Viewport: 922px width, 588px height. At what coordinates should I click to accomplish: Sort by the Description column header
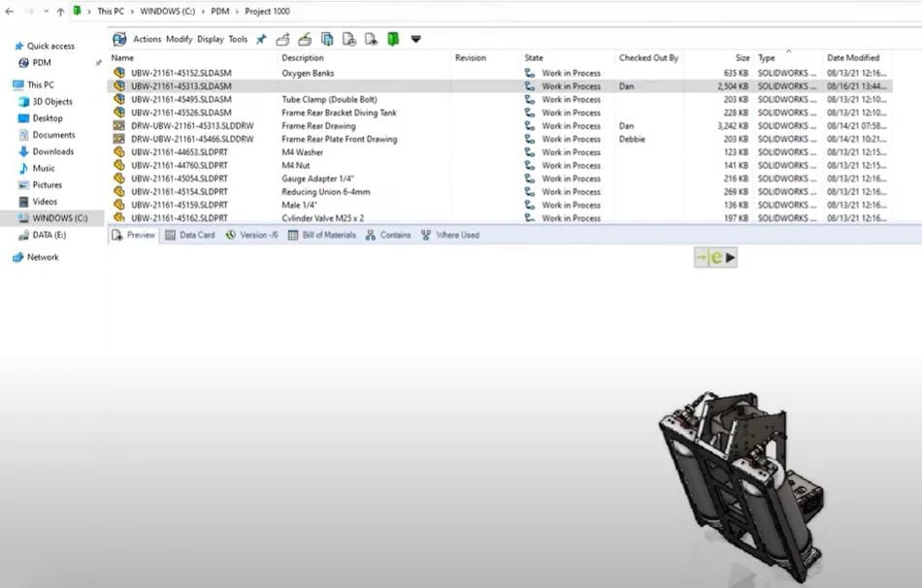pos(303,57)
